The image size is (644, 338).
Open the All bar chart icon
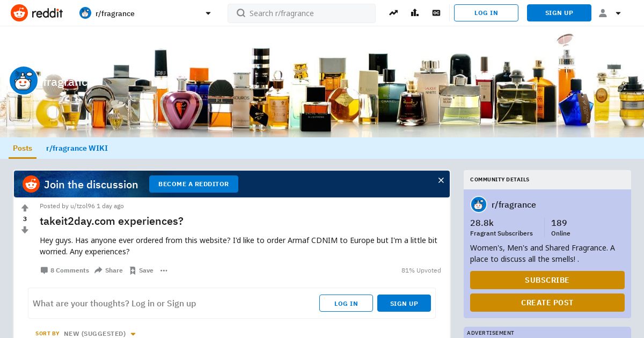point(415,13)
